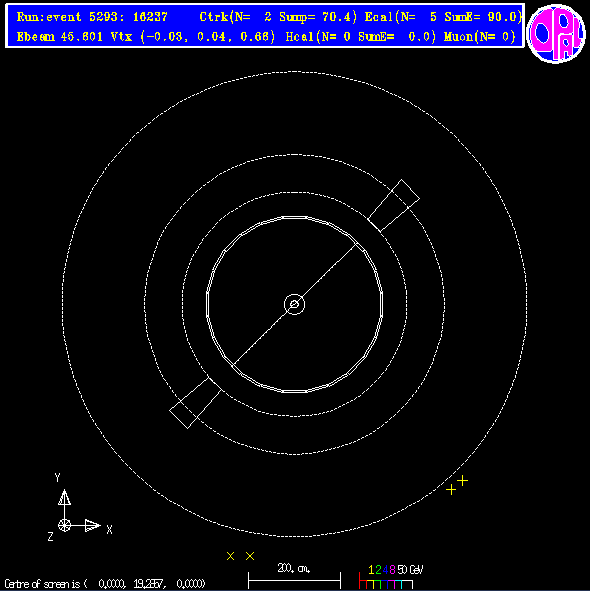
Task: Click the 50 GeV legend label
Action: point(411,570)
